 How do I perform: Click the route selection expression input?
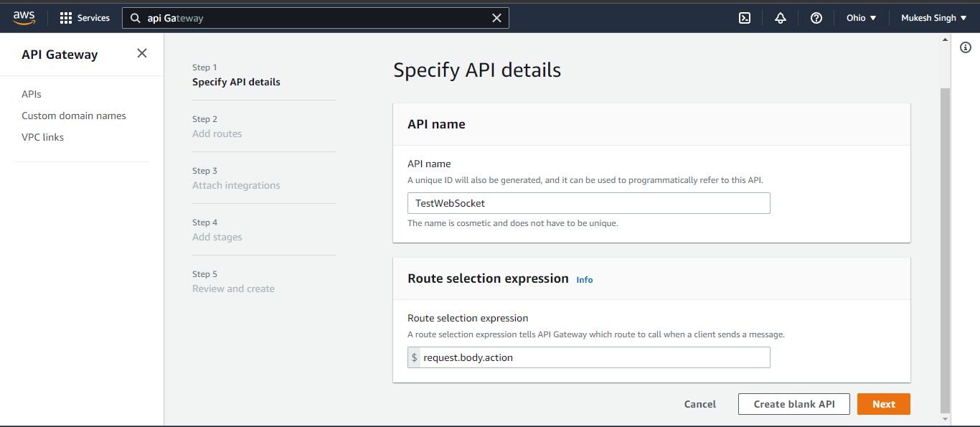pos(595,357)
